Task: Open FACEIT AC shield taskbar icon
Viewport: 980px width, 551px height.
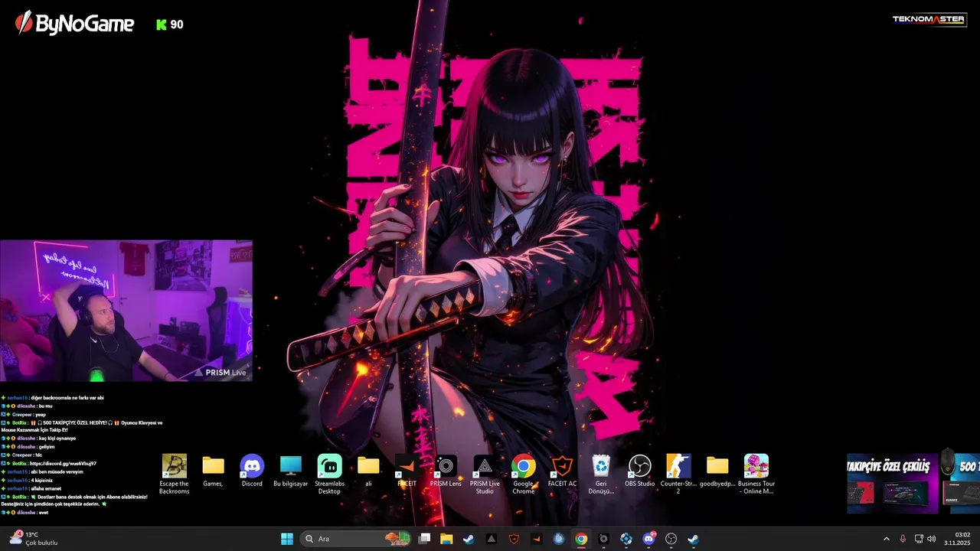Action: pos(514,539)
